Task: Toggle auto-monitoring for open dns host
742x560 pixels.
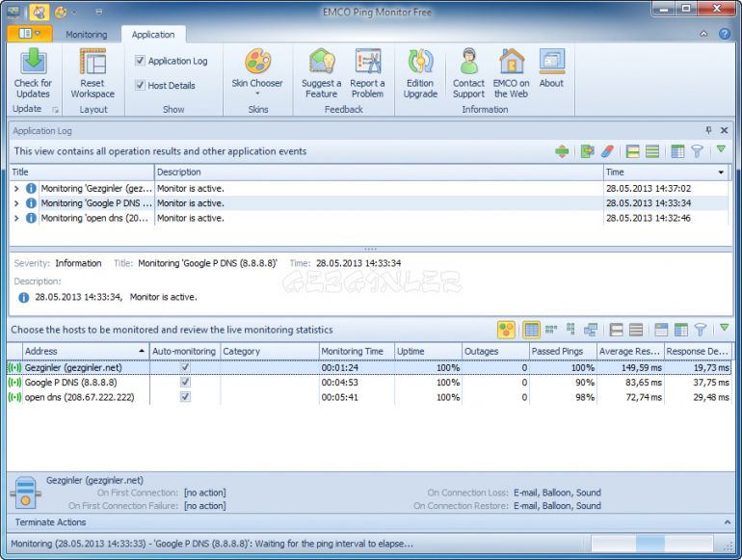Action: 185,397
